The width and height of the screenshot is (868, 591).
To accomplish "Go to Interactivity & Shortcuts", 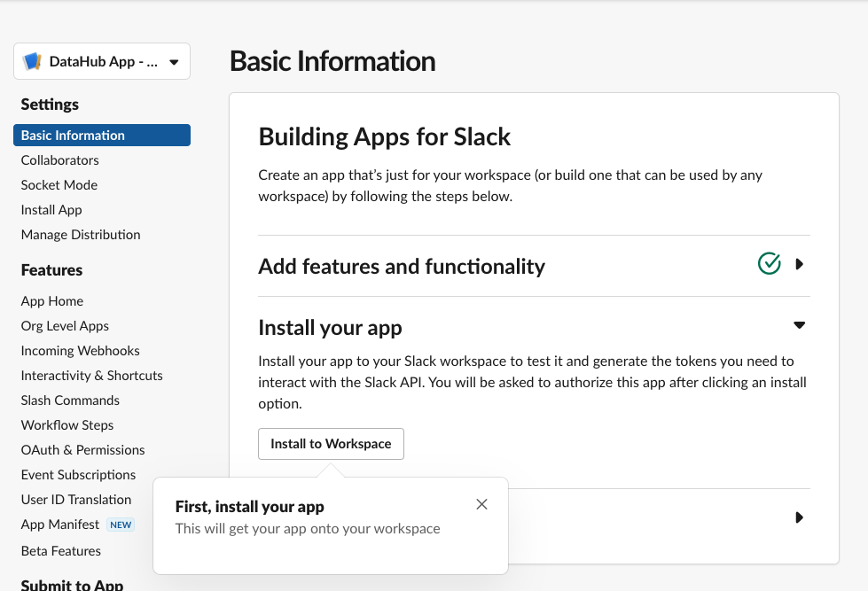I will pyautogui.click(x=92, y=376).
